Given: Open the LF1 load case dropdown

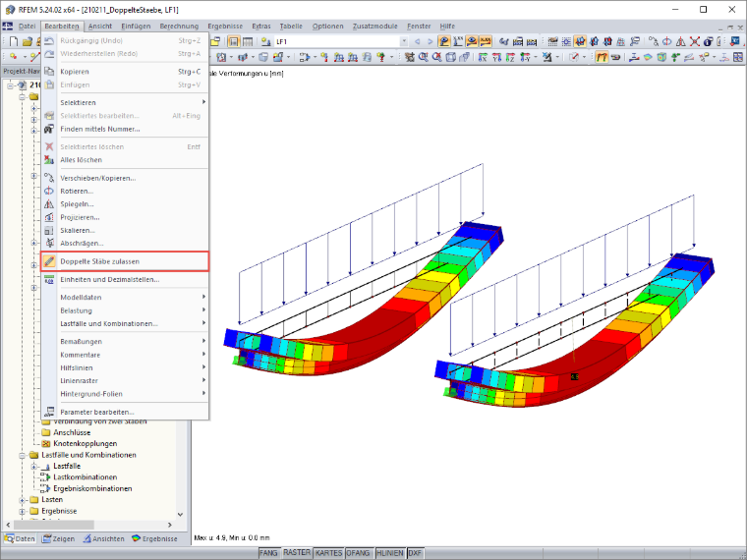Looking at the screenshot, I should [x=404, y=42].
